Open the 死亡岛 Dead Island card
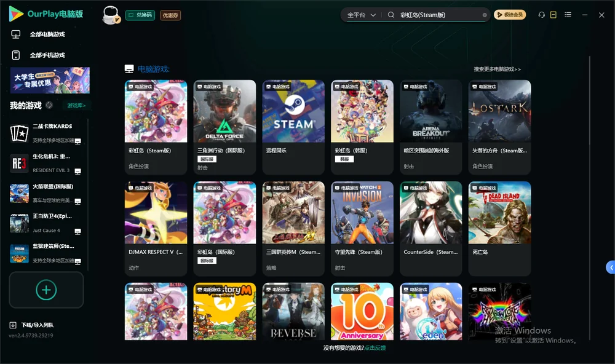The height and width of the screenshot is (364, 615). pyautogui.click(x=499, y=229)
